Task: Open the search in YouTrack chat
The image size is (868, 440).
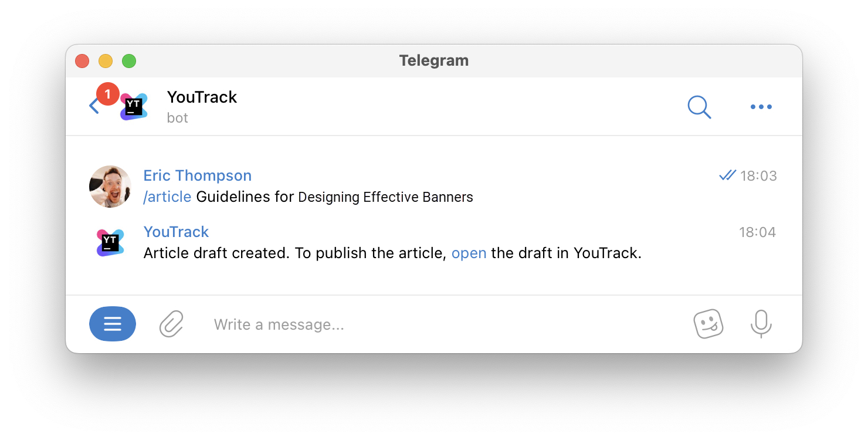Action: point(699,107)
